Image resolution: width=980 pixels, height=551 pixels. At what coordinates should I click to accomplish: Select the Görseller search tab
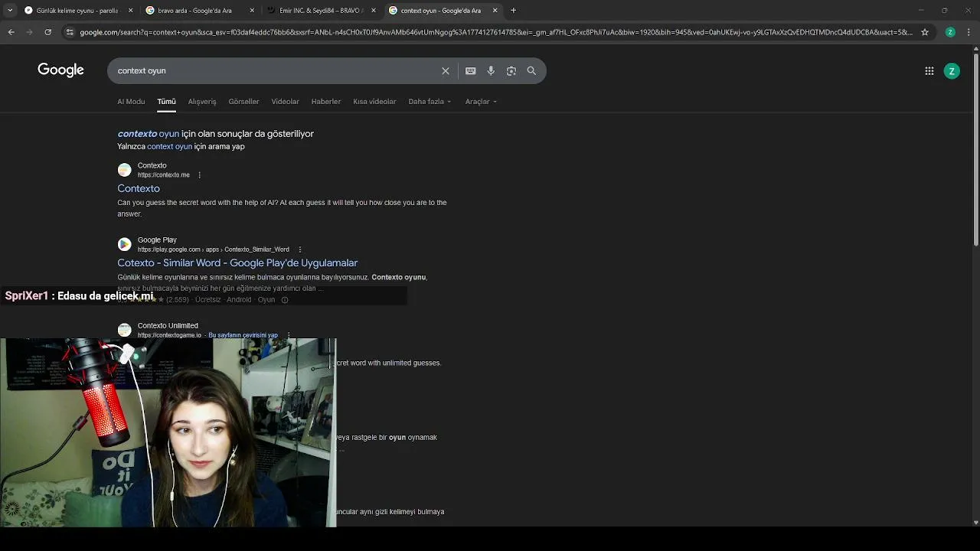243,102
